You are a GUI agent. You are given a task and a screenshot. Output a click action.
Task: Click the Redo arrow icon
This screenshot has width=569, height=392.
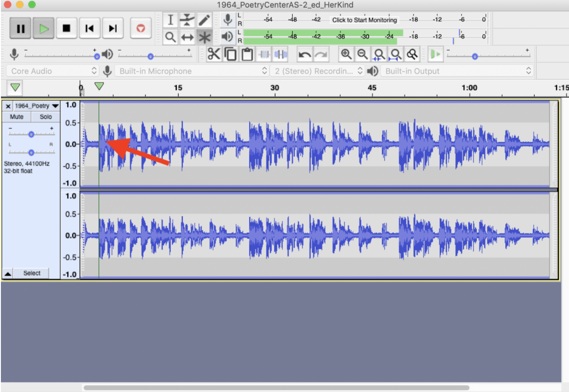321,54
